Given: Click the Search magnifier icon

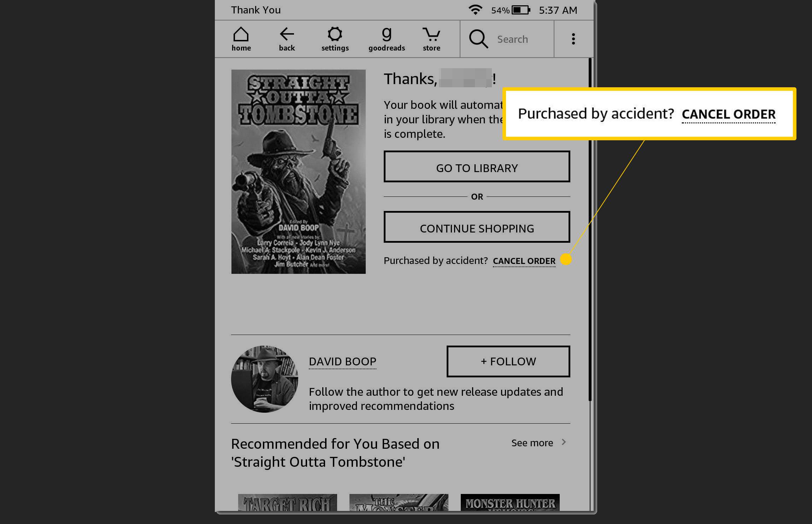Looking at the screenshot, I should click(478, 39).
